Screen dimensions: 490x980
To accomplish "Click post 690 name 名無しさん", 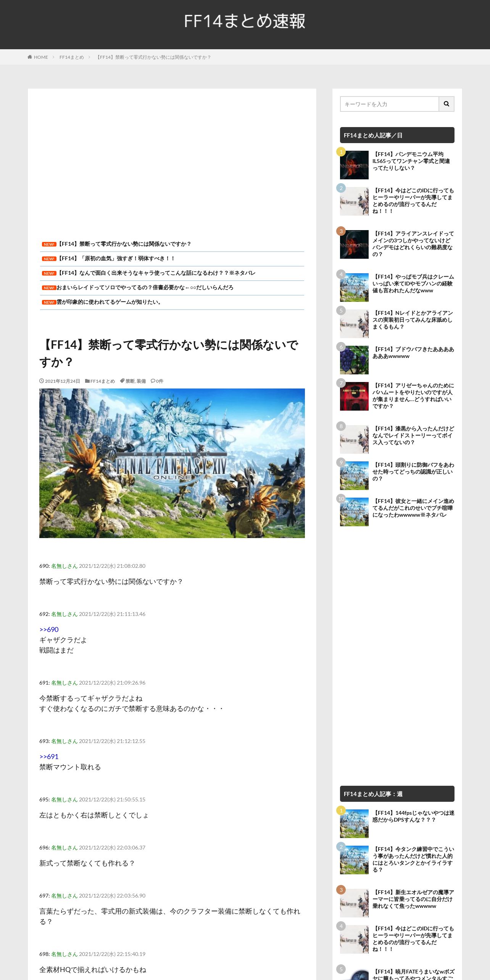I will [x=64, y=566].
